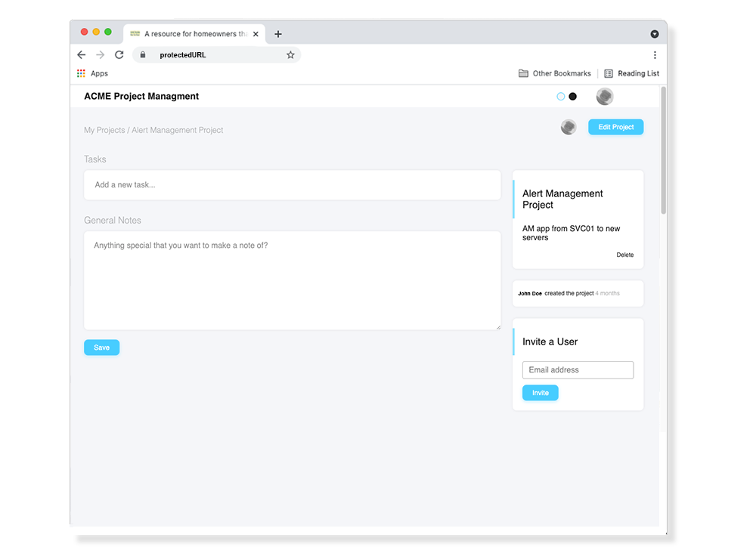Open user avatar in ACME header
Screen dimensions: 756x553
coord(604,97)
